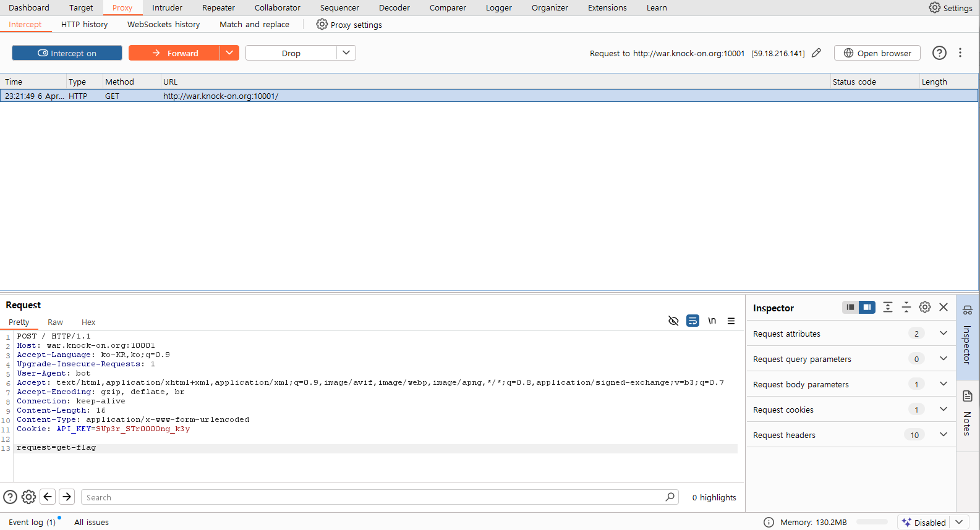Open Match and replace subtab
Viewport: 980px width, 530px height.
[254, 24]
